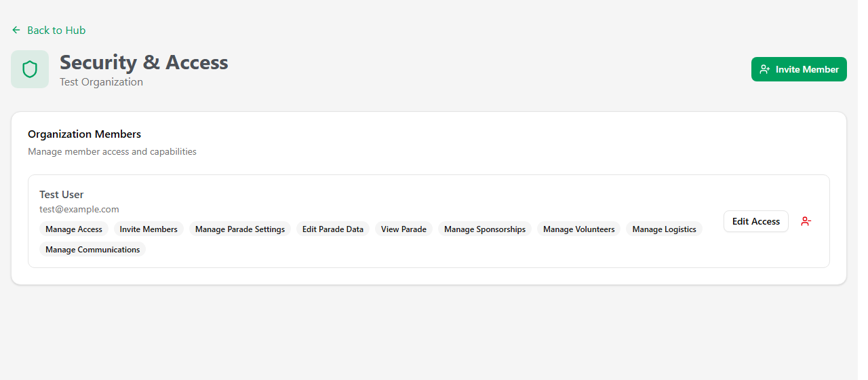The height and width of the screenshot is (380, 868).
Task: Click the Test User member name
Action: (62, 195)
